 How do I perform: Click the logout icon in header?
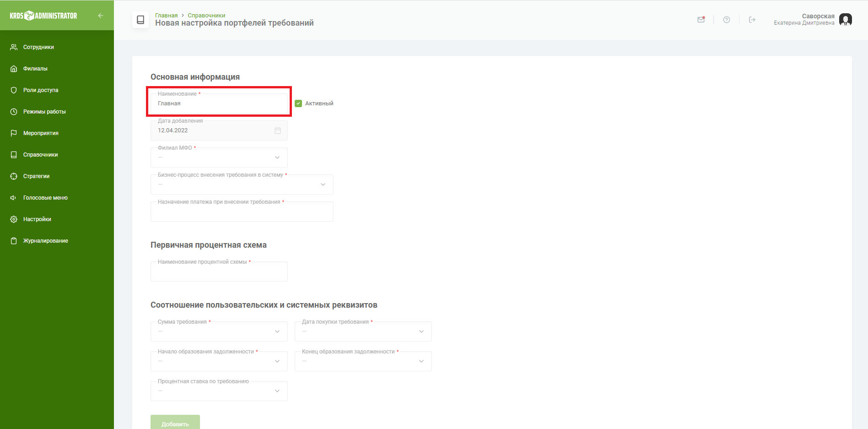click(x=752, y=20)
